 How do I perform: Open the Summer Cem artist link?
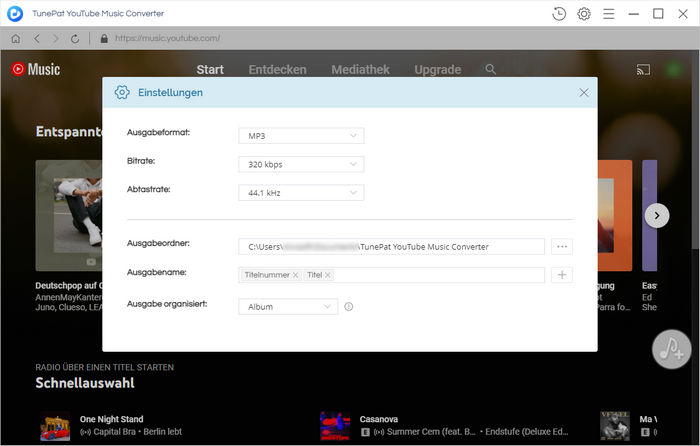click(431, 432)
